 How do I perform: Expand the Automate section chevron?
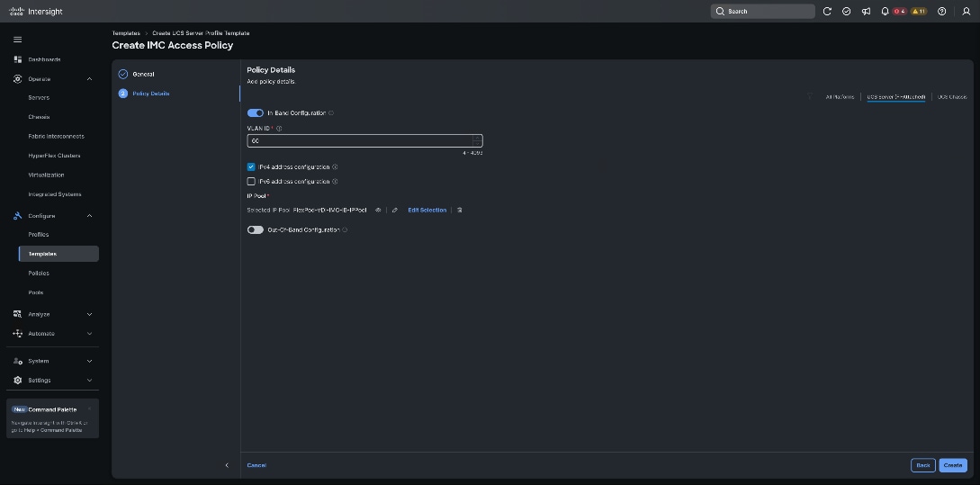(x=89, y=334)
